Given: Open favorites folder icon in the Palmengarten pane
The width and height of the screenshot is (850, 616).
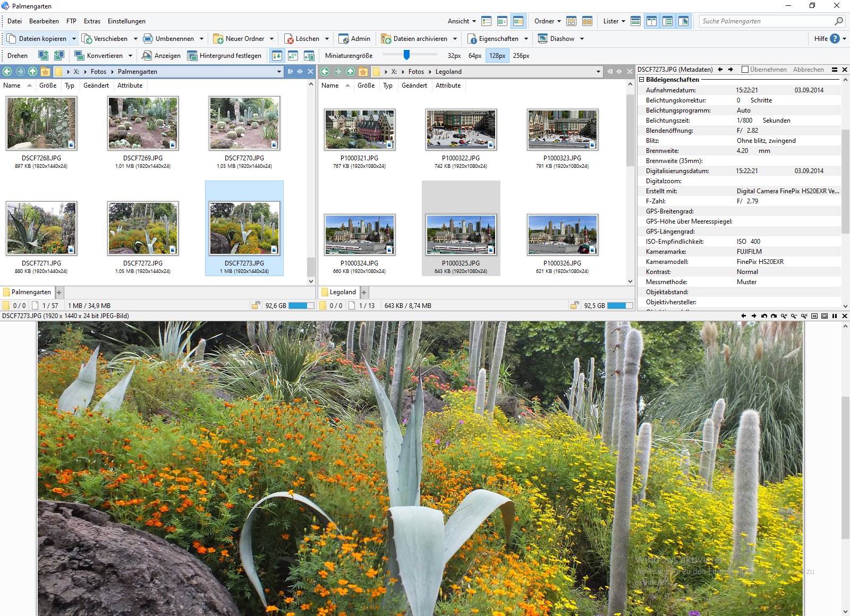Looking at the screenshot, I should click(x=45, y=71).
